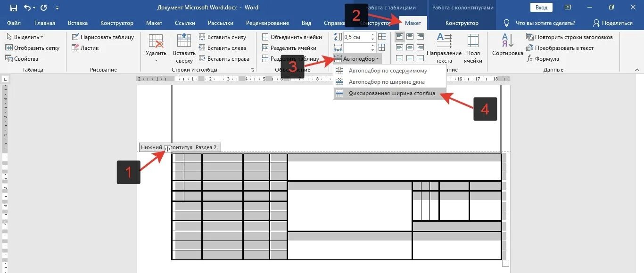The width and height of the screenshot is (644, 273).
Task: Click Направление текста
Action: [444, 48]
